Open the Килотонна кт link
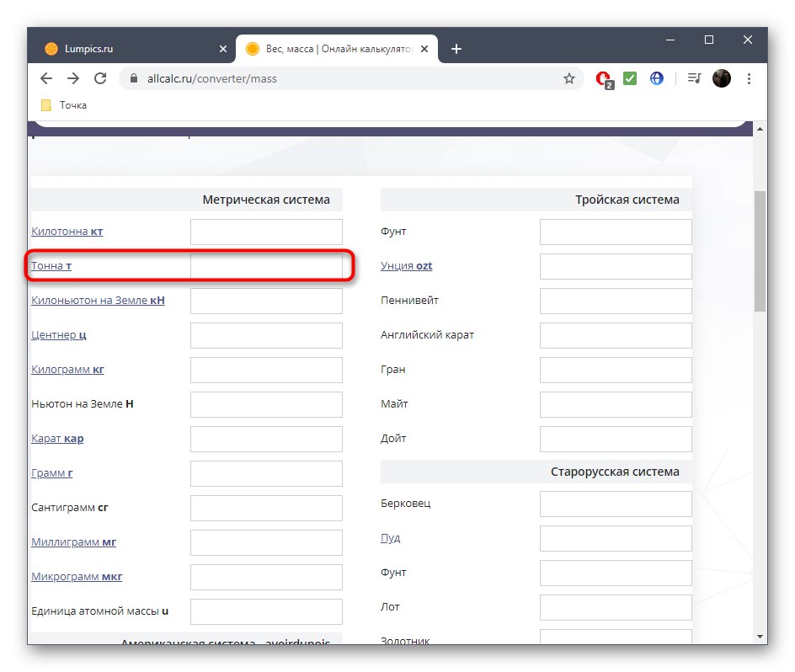 [x=67, y=232]
